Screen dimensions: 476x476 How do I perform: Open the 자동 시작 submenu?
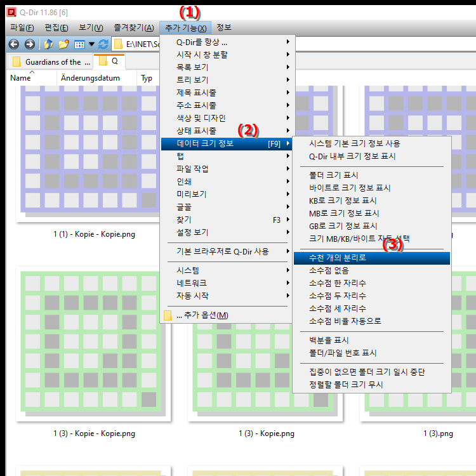226,296
